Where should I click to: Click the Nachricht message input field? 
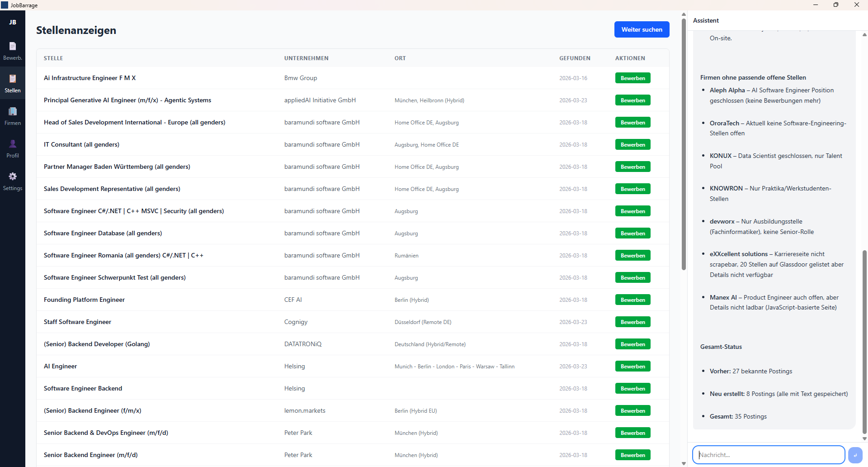point(769,455)
